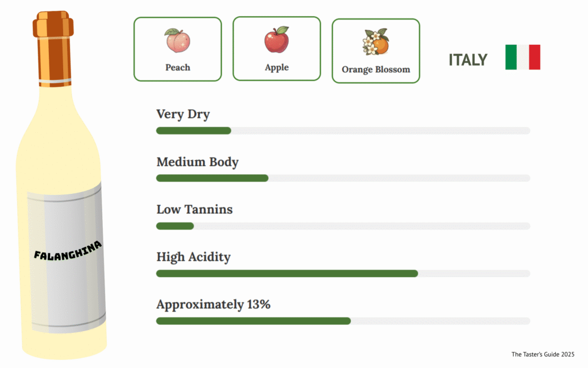Click the orange blossom icon
The image size is (588, 368).
coord(376,42)
